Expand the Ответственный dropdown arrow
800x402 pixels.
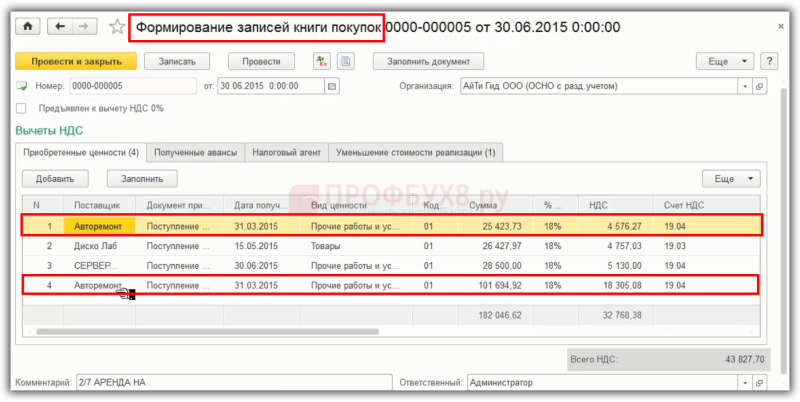[745, 382]
